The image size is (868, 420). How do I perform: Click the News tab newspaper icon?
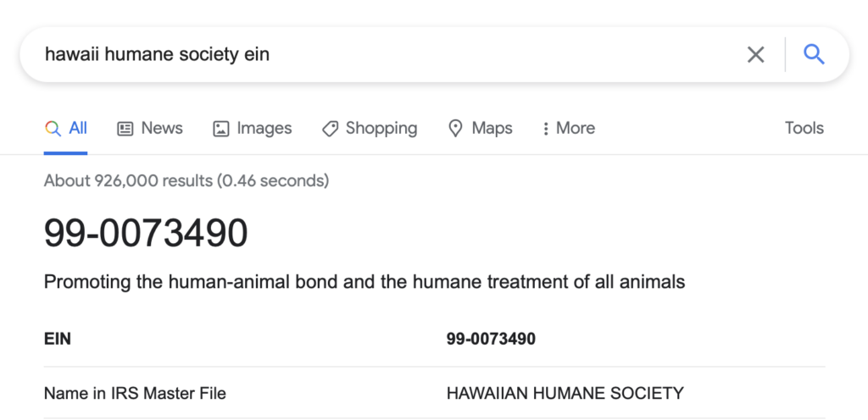click(125, 129)
